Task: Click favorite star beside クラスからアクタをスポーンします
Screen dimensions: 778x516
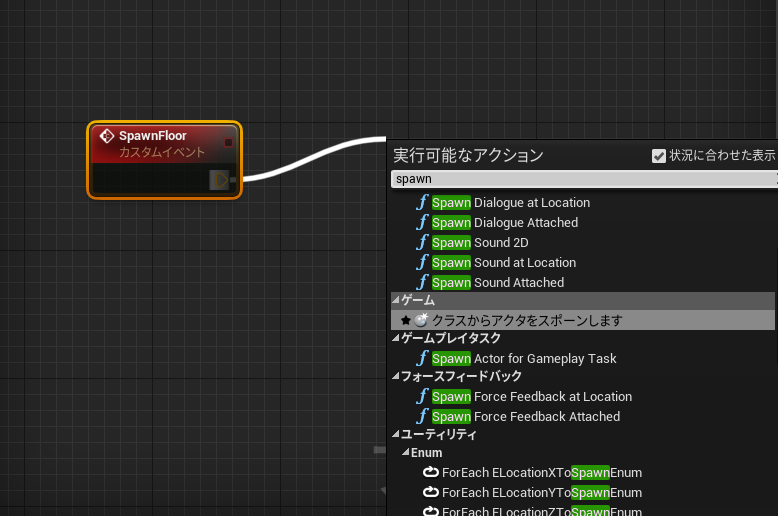Action: 405,321
